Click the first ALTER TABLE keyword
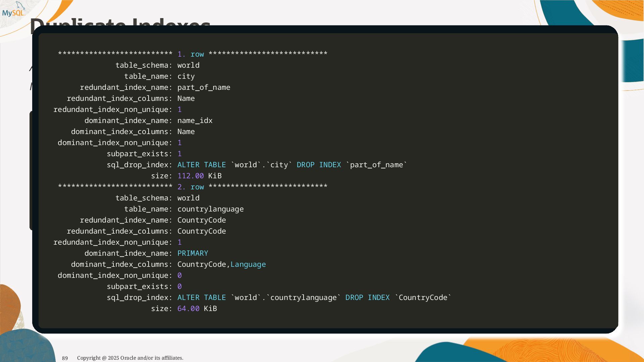 (x=201, y=165)
